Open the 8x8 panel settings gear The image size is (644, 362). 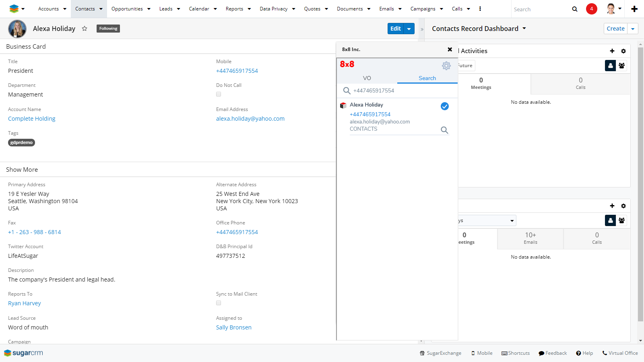tap(446, 66)
